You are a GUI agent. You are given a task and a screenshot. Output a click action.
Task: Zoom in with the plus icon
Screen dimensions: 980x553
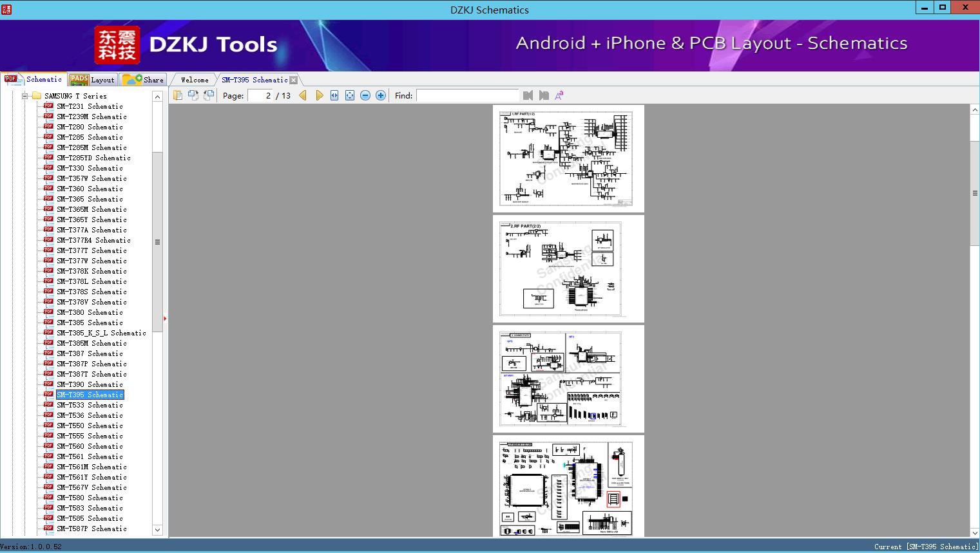coord(381,95)
